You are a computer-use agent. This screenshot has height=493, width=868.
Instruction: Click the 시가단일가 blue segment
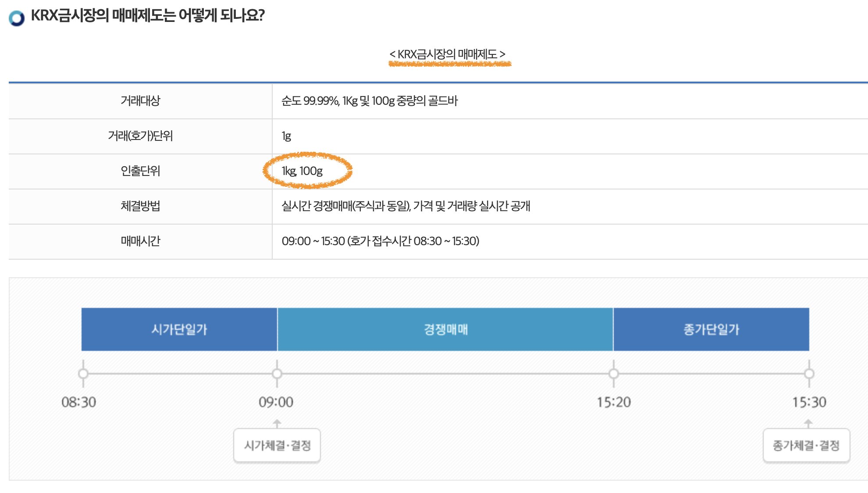coord(179,329)
